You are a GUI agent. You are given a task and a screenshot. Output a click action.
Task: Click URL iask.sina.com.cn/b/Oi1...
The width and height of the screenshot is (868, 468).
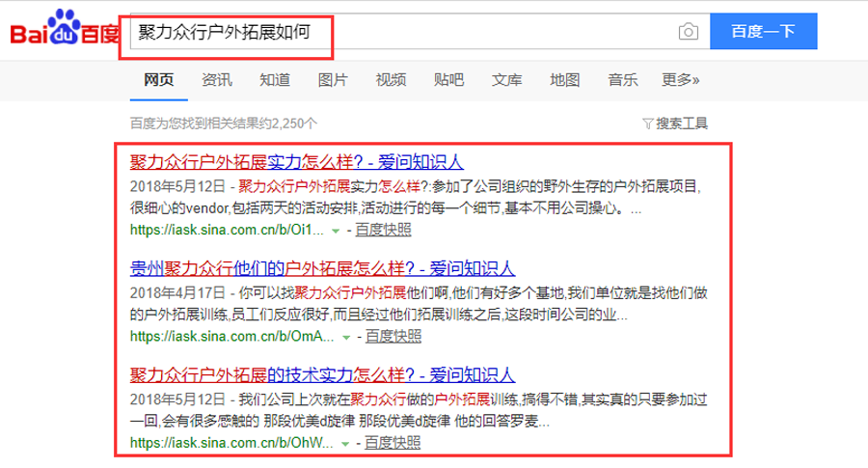227,230
